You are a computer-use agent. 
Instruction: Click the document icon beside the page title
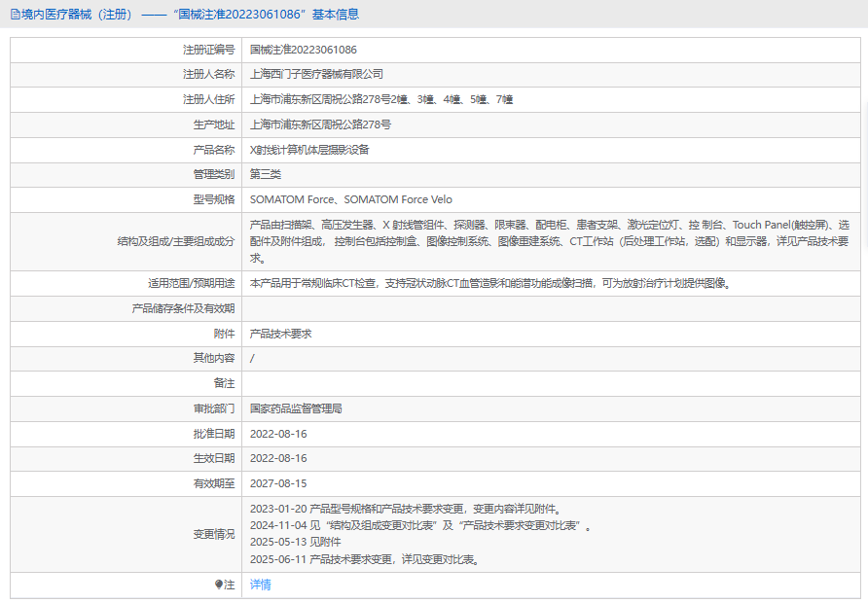point(15,14)
